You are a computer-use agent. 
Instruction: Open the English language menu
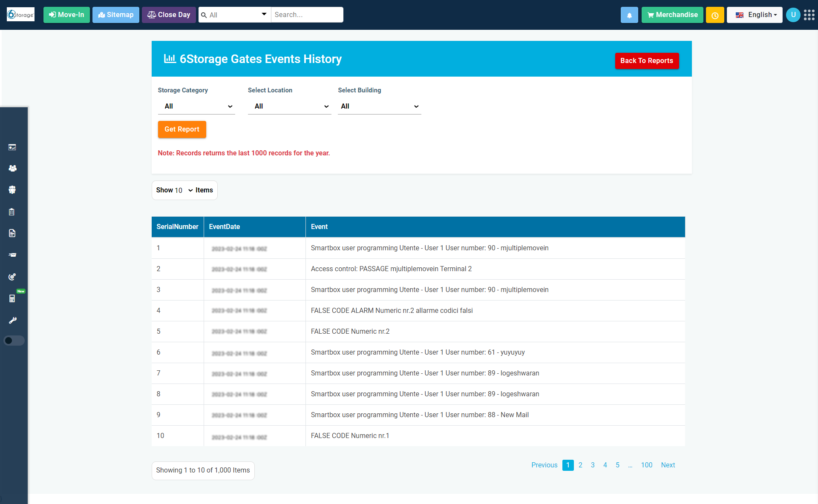[x=755, y=15]
